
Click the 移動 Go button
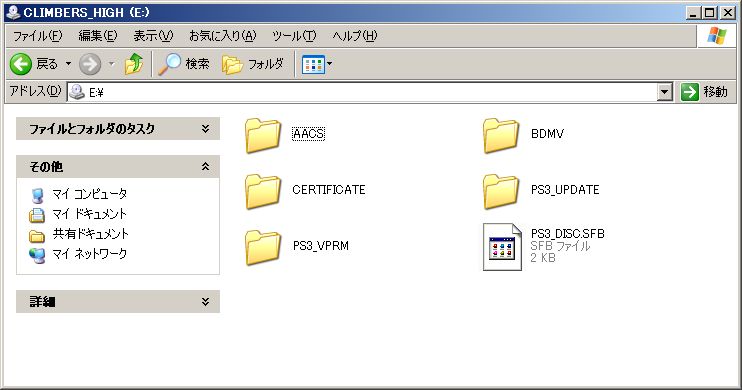(705, 92)
